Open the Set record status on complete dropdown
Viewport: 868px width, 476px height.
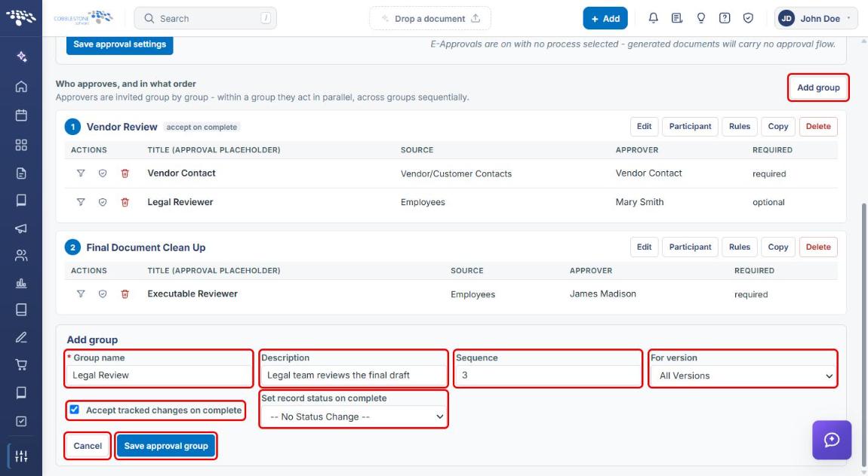pyautogui.click(x=354, y=416)
